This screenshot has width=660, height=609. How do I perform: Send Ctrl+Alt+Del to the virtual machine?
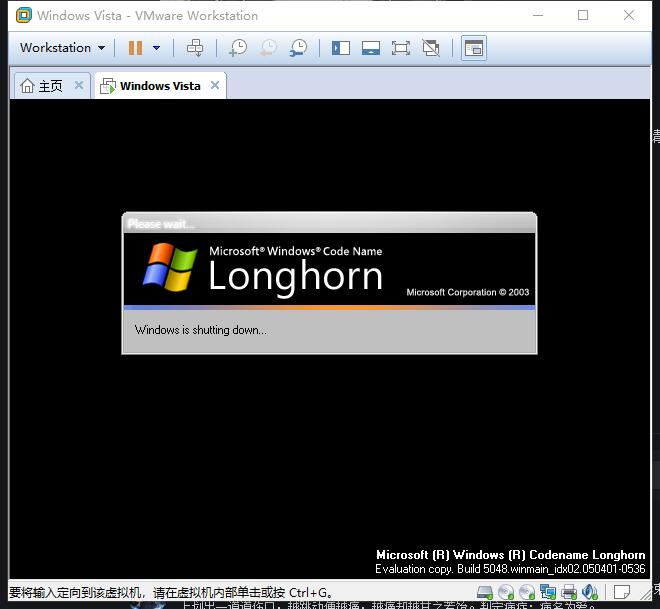(195, 48)
